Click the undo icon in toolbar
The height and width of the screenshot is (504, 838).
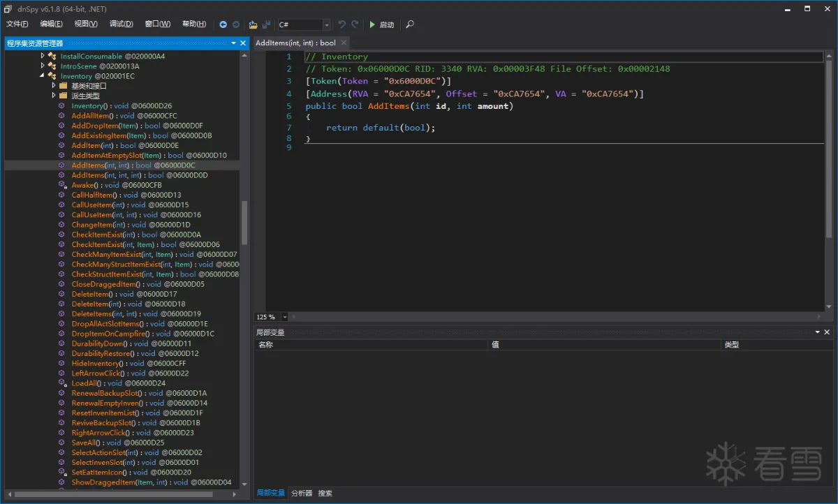click(x=341, y=24)
